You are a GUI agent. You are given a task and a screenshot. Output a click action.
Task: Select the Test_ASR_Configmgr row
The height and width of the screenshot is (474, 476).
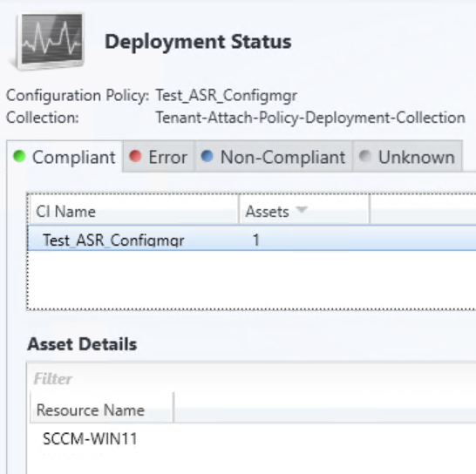coord(252,239)
